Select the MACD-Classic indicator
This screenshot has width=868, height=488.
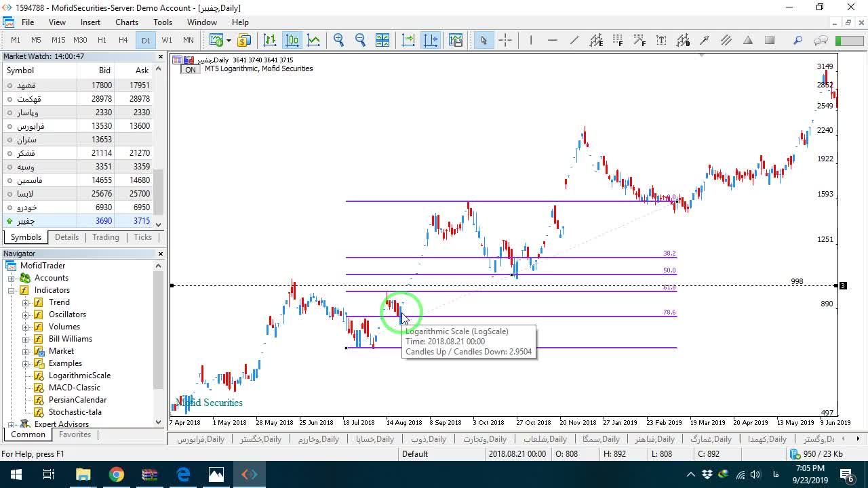coord(74,388)
